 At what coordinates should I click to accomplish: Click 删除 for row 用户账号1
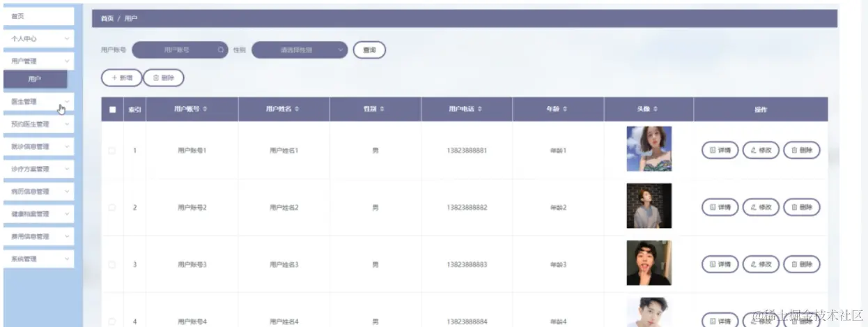click(x=802, y=150)
